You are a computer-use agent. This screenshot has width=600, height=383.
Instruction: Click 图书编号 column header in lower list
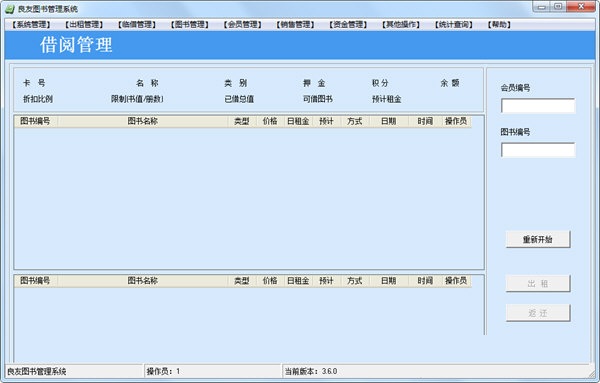(35, 281)
